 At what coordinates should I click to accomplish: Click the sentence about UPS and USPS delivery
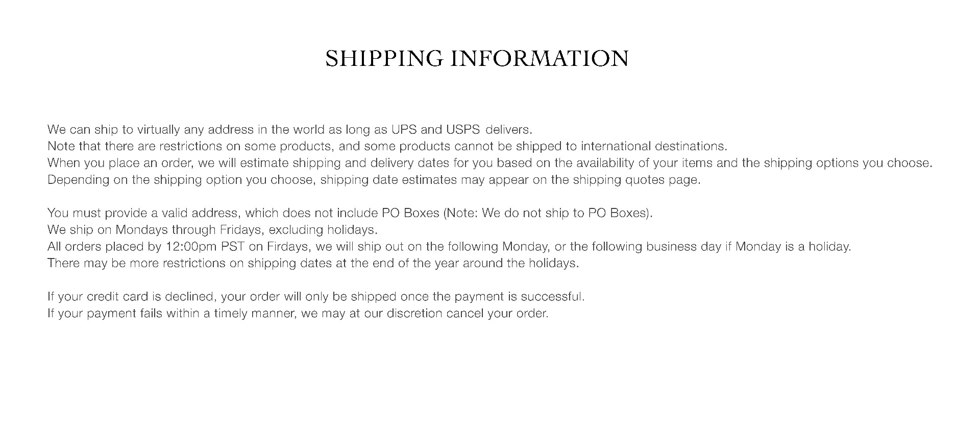click(290, 130)
